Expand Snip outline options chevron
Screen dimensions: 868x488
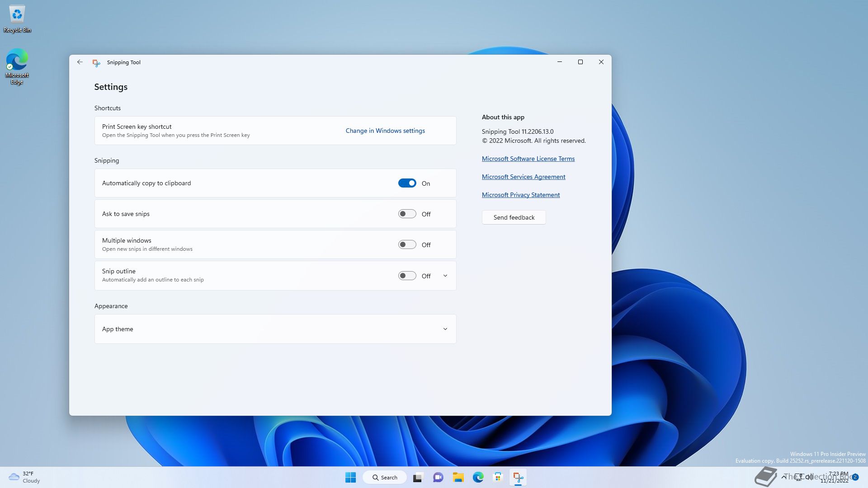(x=445, y=276)
